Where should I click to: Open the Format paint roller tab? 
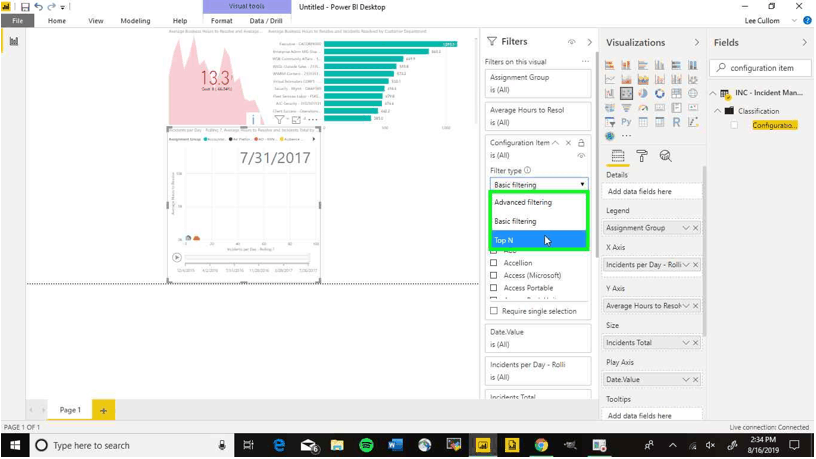(642, 156)
